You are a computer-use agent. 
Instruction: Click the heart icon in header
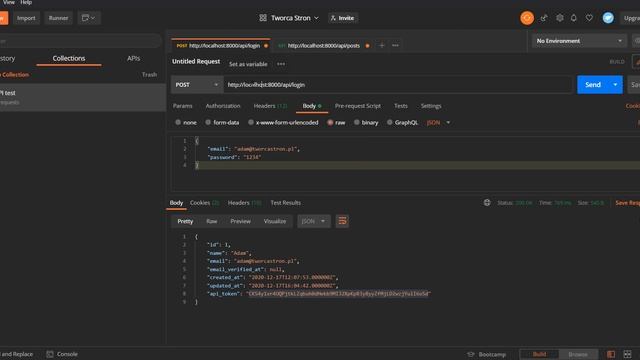click(x=589, y=18)
